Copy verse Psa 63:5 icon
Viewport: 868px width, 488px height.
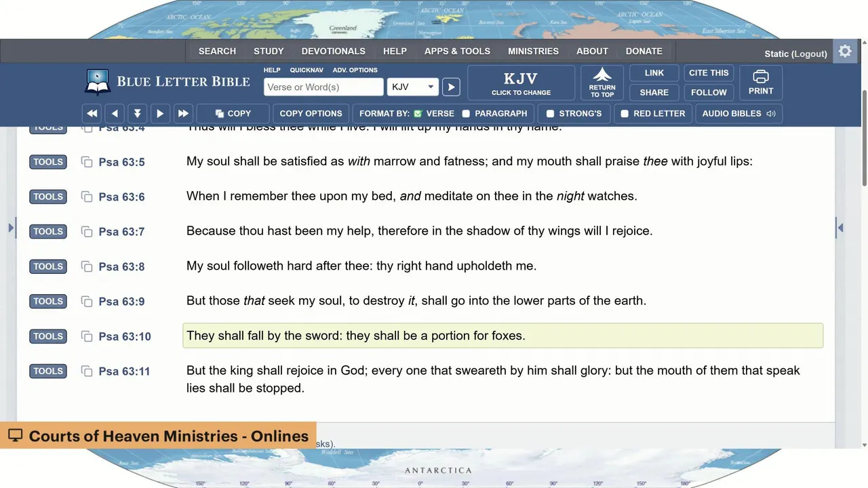click(87, 162)
